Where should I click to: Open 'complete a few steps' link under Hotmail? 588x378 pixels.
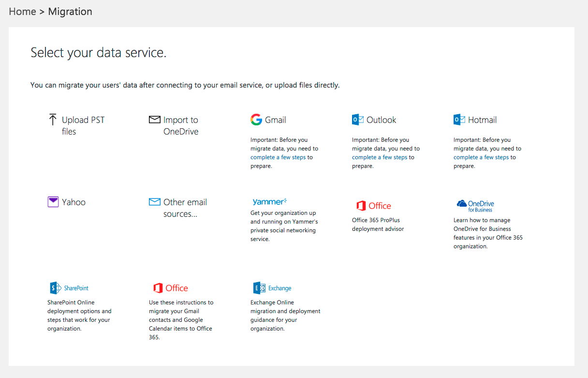481,157
